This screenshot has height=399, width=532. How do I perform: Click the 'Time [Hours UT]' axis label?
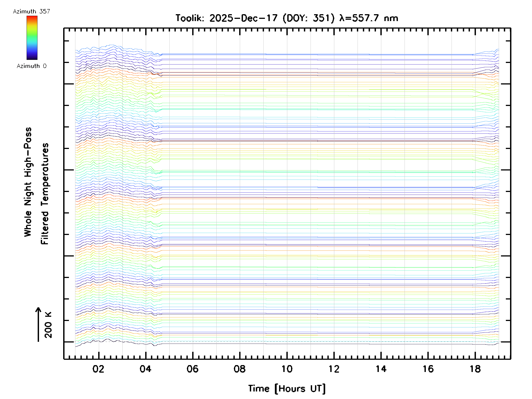pos(287,389)
